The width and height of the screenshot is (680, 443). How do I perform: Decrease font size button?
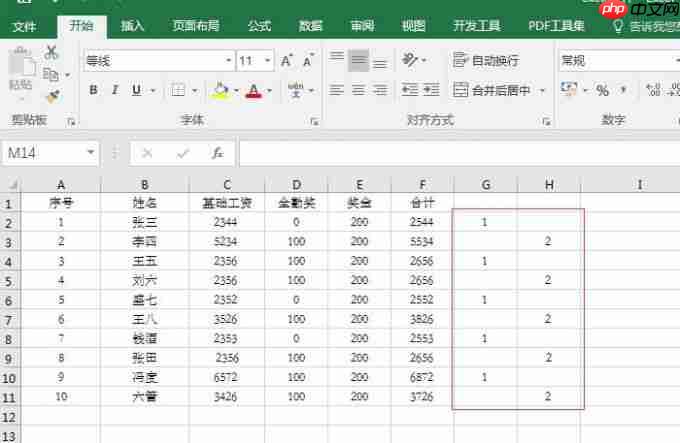pos(308,61)
